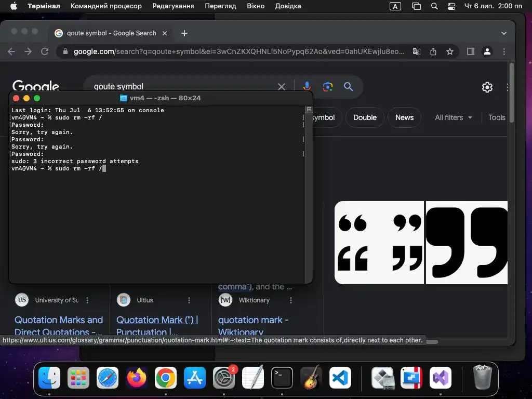Click the Tools button in Google

[x=497, y=117]
